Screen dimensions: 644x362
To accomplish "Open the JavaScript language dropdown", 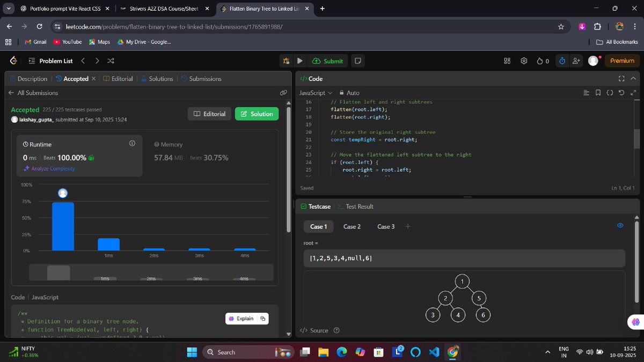I will (x=316, y=93).
